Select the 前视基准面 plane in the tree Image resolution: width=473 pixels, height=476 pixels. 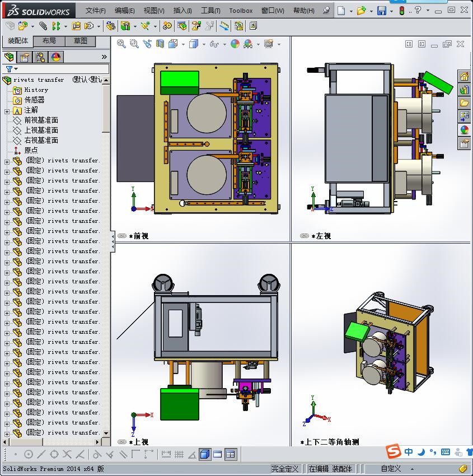pyautogui.click(x=41, y=120)
